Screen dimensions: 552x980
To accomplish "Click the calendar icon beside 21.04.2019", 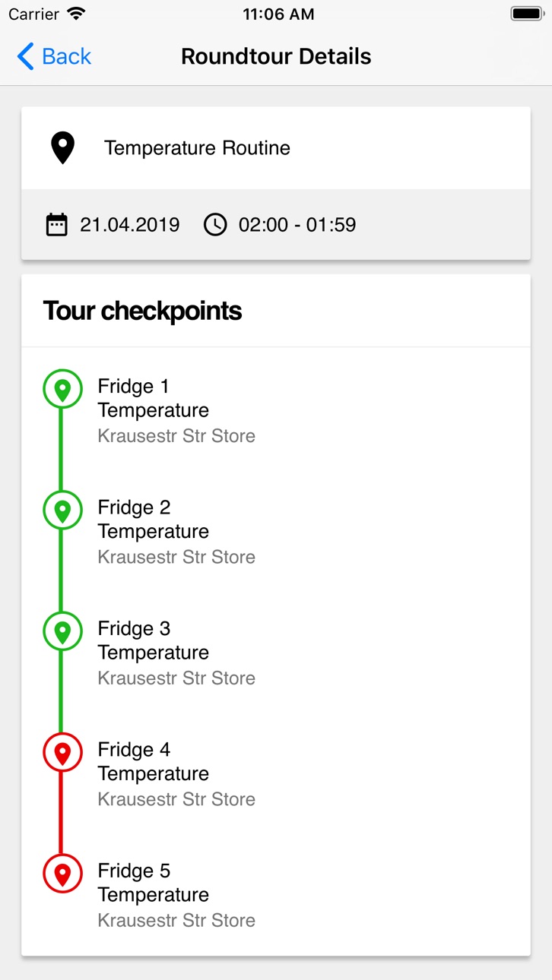I will pos(57,225).
